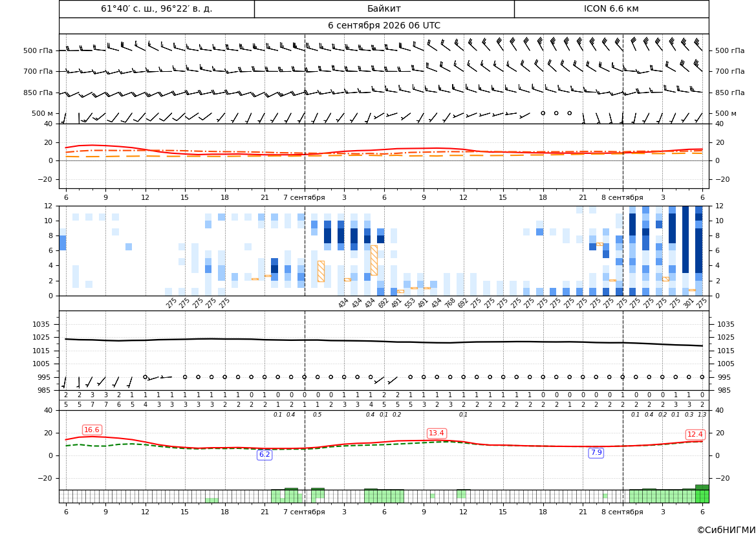The height and width of the screenshot is (535, 756).
Task: Click the dark green precipitation bar at far right
Action: coord(702,494)
